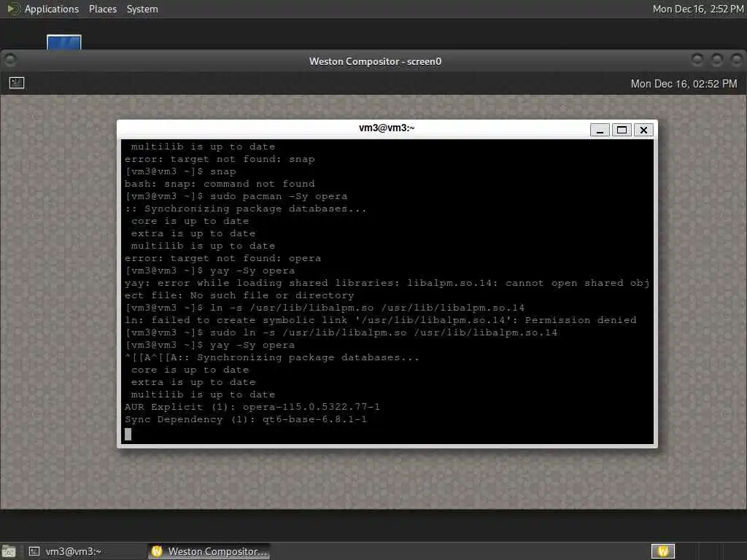Maximize the vm3@vm3 terminal window
747x560 pixels.
(x=622, y=130)
